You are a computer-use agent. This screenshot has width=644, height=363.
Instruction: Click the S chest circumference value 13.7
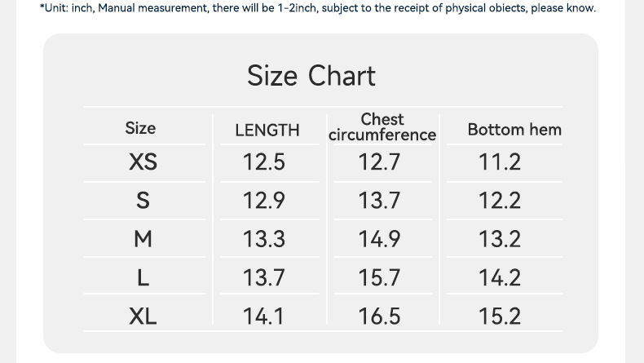point(379,201)
